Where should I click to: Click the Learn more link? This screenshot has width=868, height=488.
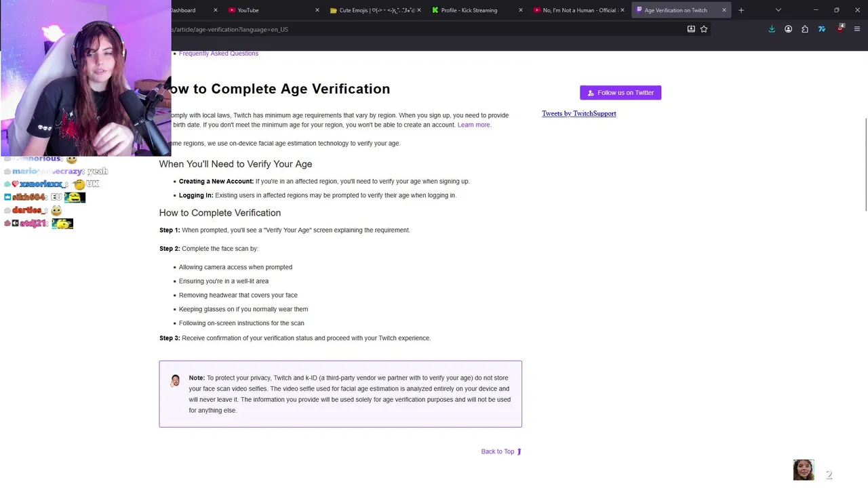474,125
